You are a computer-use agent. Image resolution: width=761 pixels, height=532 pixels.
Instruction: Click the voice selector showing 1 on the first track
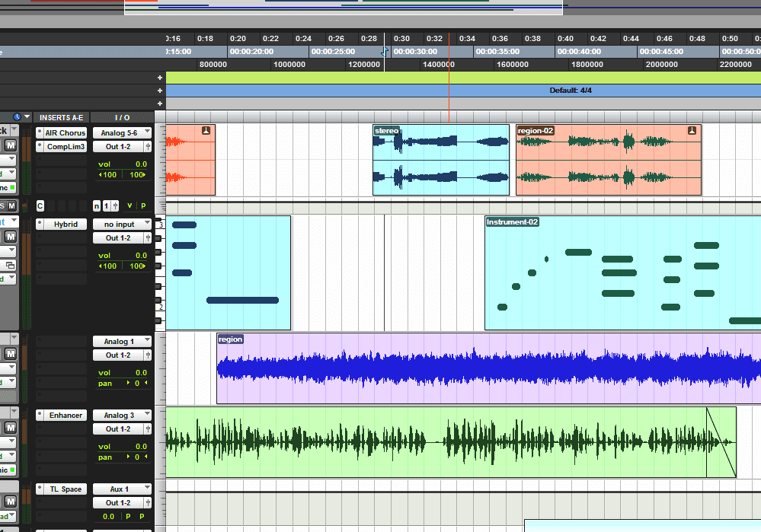[x=107, y=206]
